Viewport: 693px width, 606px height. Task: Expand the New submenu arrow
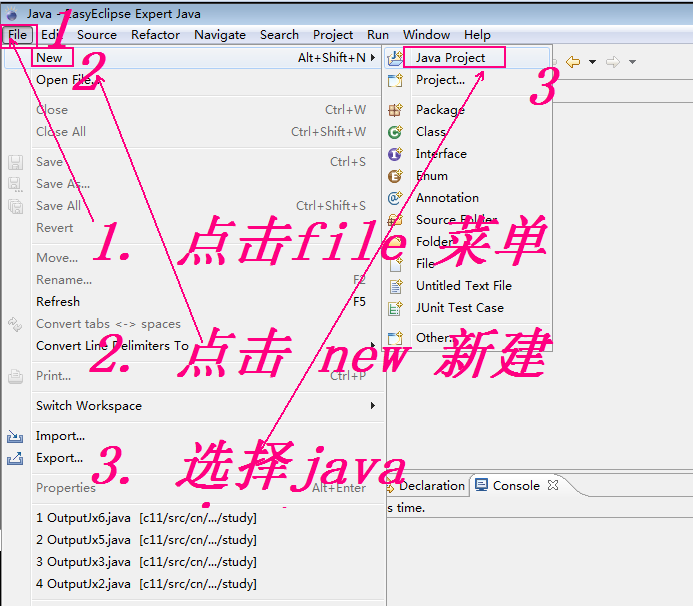tap(373, 58)
